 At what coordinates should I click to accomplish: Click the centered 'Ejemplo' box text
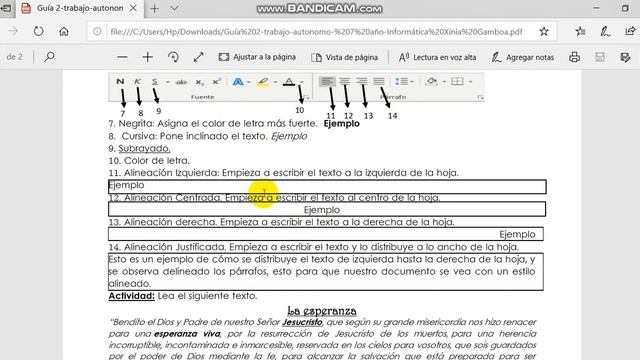(322, 210)
